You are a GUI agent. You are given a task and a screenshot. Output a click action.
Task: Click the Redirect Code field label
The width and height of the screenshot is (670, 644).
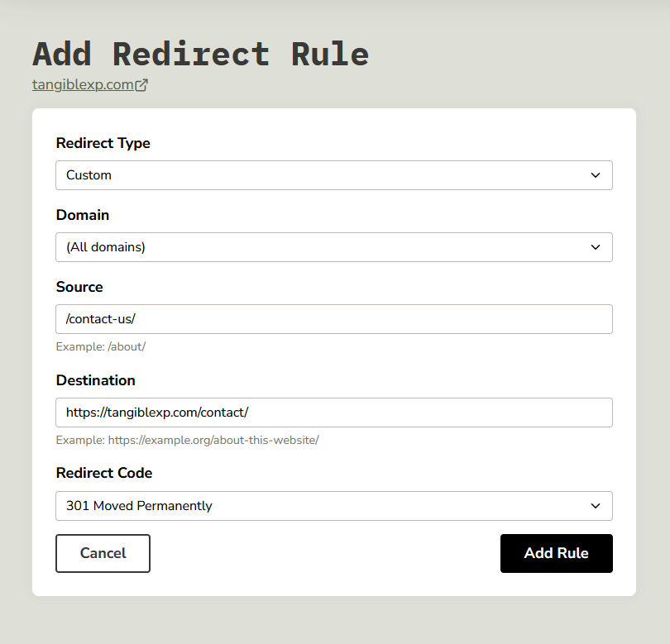pos(104,474)
